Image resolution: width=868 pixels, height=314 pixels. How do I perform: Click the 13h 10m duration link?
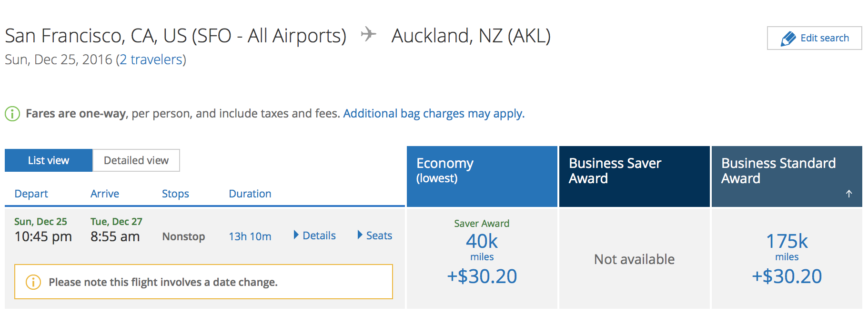tap(250, 236)
